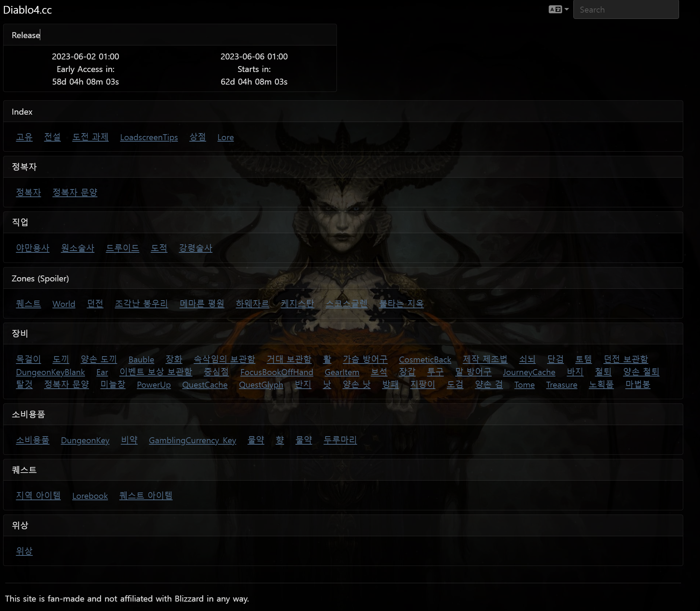Select the 야만용사 class link
Image resolution: width=700 pixels, height=611 pixels.
[33, 248]
